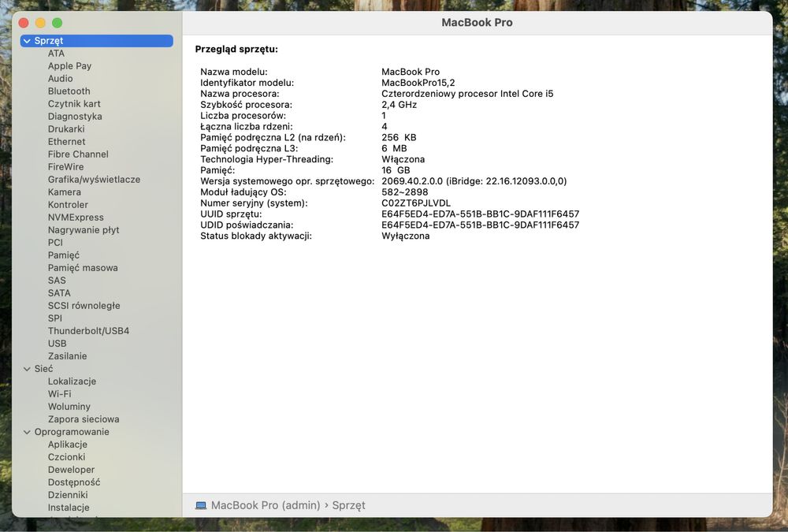Click the 16 GB memory value
This screenshot has width=788, height=532.
(x=396, y=170)
